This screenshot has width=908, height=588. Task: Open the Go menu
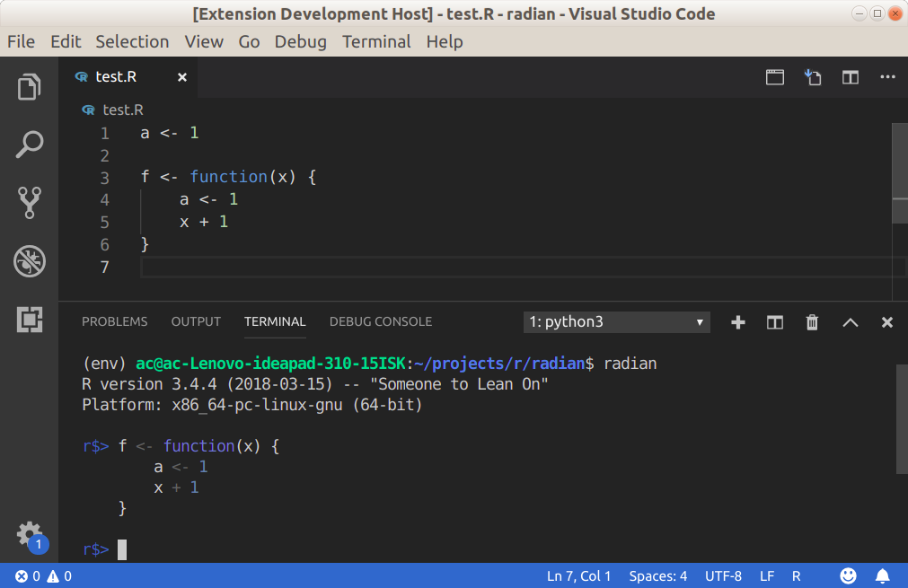[249, 41]
